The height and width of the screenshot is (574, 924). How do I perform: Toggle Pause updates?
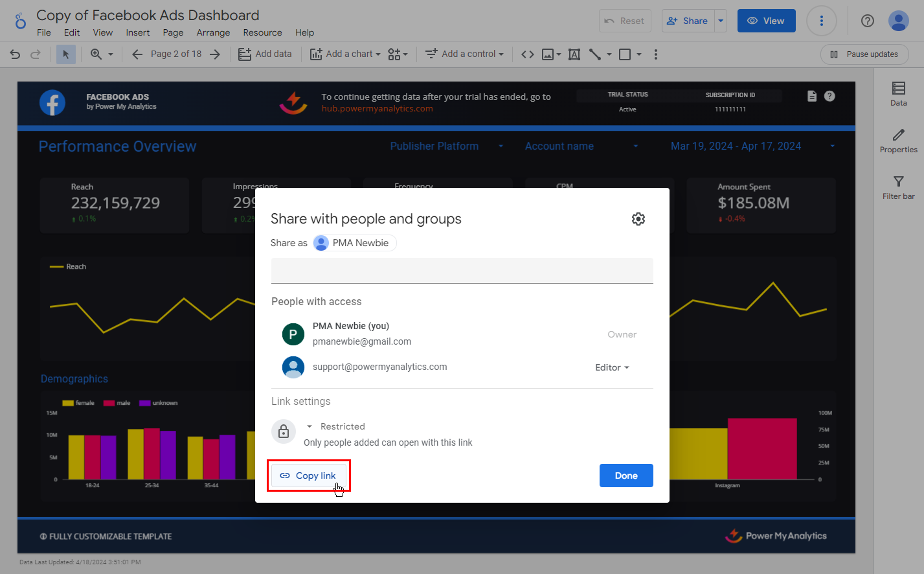click(864, 54)
